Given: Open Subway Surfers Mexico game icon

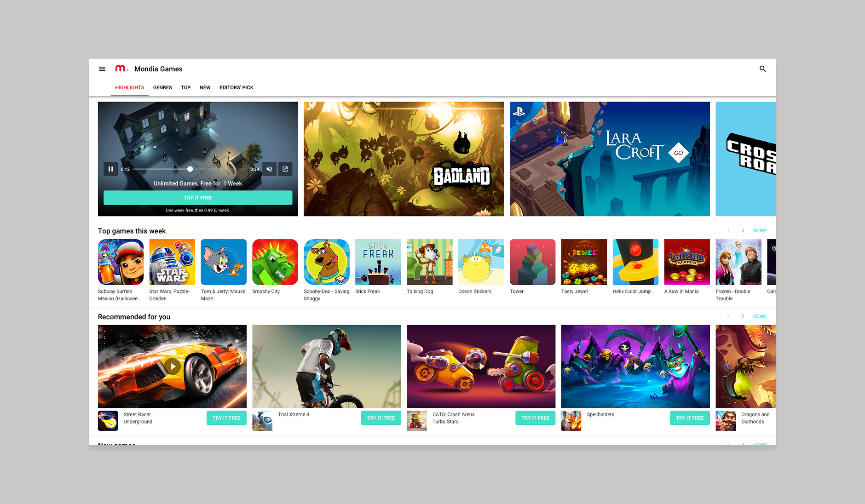Looking at the screenshot, I should point(121,262).
